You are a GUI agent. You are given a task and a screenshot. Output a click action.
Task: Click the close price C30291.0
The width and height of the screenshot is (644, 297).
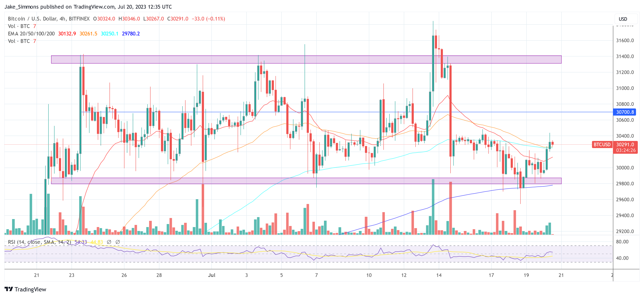(178, 19)
